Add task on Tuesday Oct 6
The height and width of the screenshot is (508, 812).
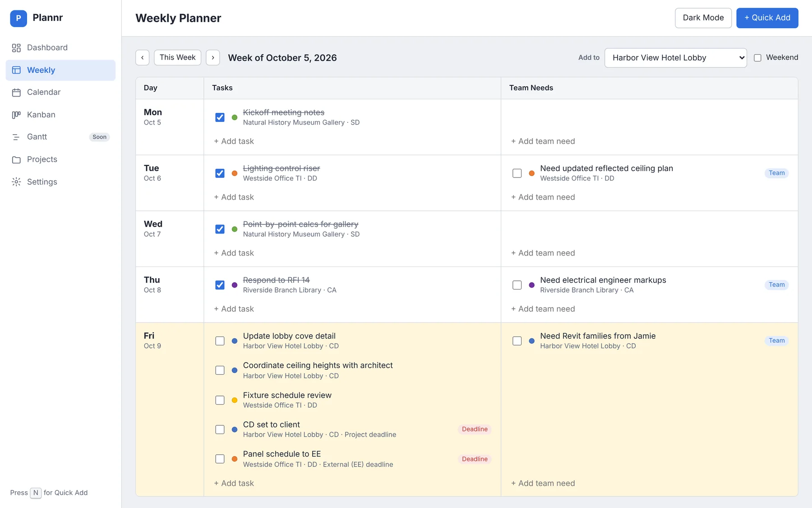coord(234,197)
